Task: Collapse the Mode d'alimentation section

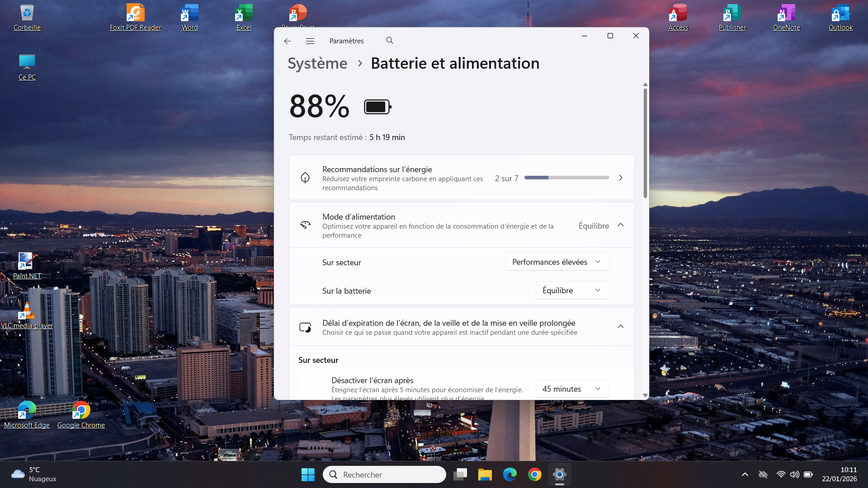Action: [x=621, y=225]
